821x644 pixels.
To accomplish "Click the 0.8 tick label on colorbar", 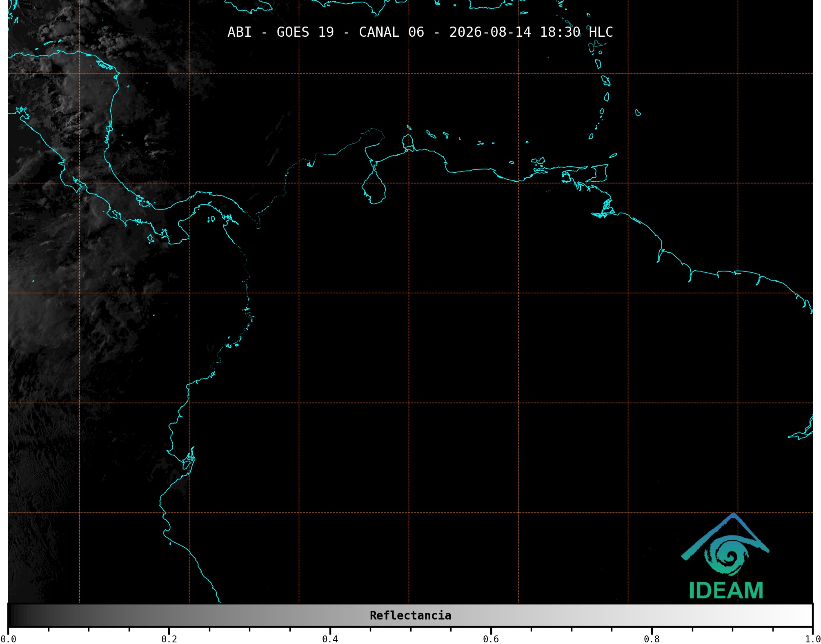I will coord(652,639).
